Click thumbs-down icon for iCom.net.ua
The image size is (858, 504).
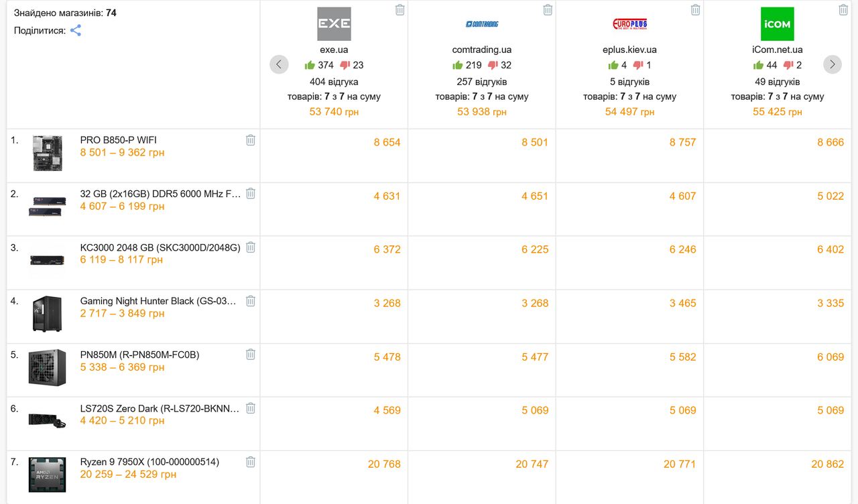(788, 65)
